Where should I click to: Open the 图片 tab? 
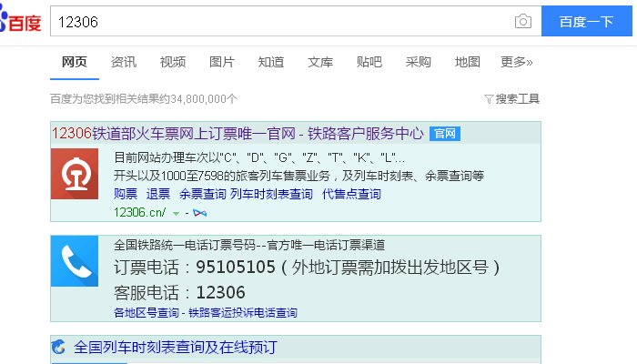[x=222, y=62]
